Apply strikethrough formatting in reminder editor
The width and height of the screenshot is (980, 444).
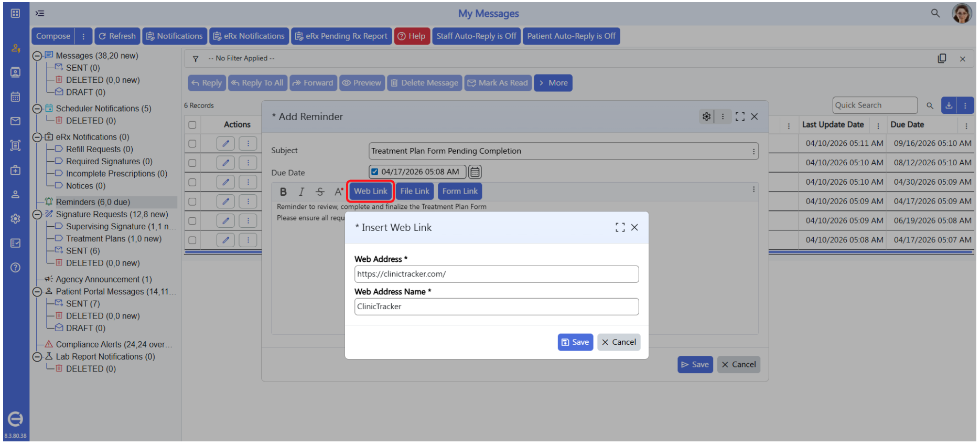320,192
